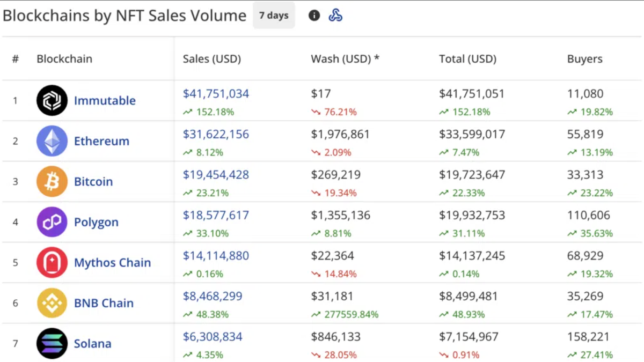Select the total value $33,599,017
This screenshot has width=644, height=362.
point(472,134)
